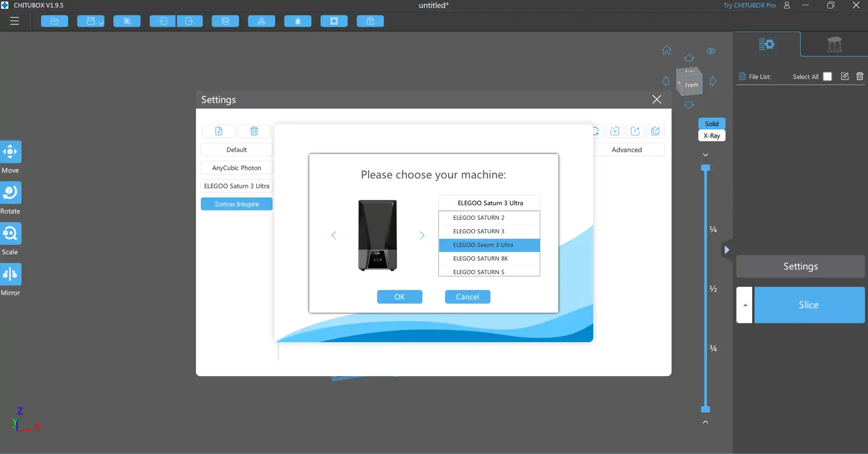Click the Front face of view cube
The height and width of the screenshot is (454, 868).
[691, 85]
